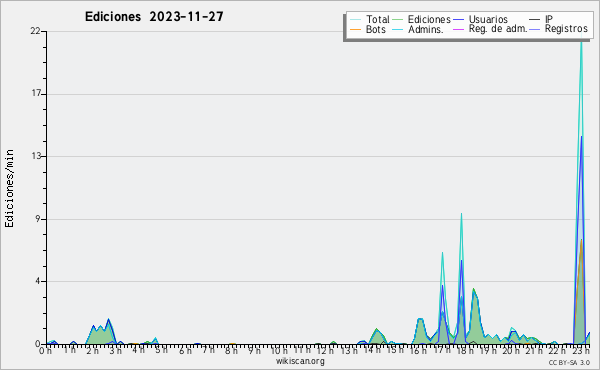Viewport: 600px width, 370px height.
Task: Select the Total legend label
Action: (x=378, y=19)
